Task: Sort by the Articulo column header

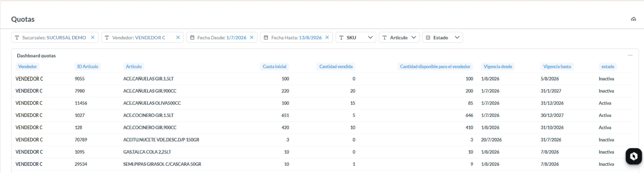Action: [x=134, y=66]
